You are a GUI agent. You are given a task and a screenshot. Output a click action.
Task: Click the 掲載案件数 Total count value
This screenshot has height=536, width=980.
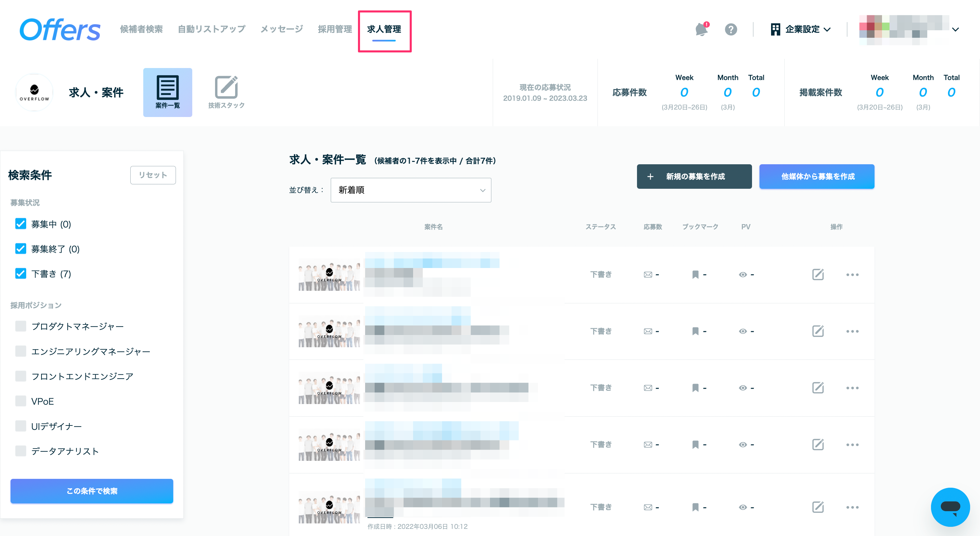pos(951,92)
